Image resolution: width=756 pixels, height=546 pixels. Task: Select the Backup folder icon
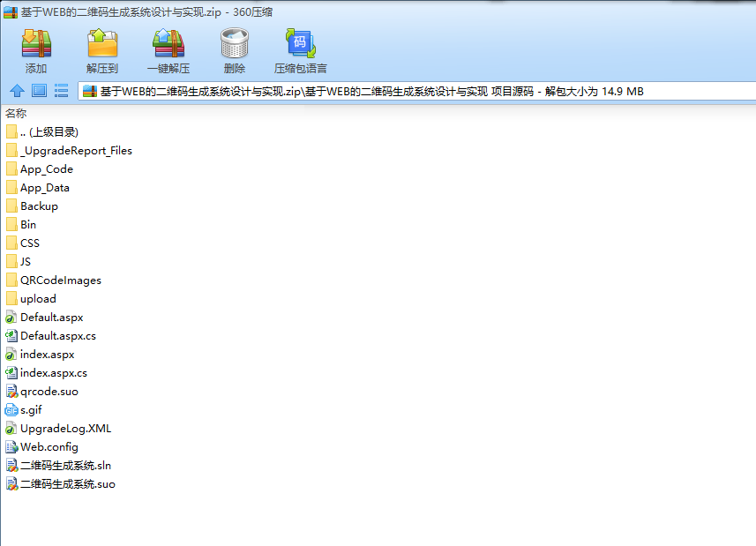tap(12, 206)
